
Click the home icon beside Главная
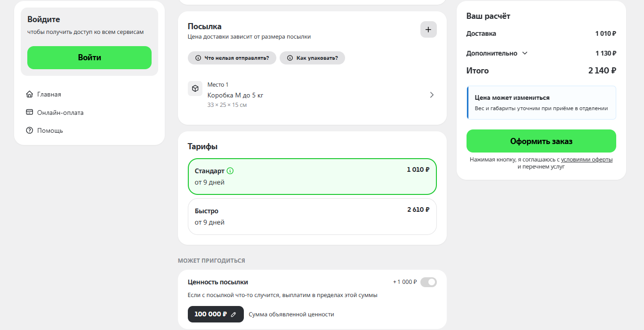pos(30,94)
